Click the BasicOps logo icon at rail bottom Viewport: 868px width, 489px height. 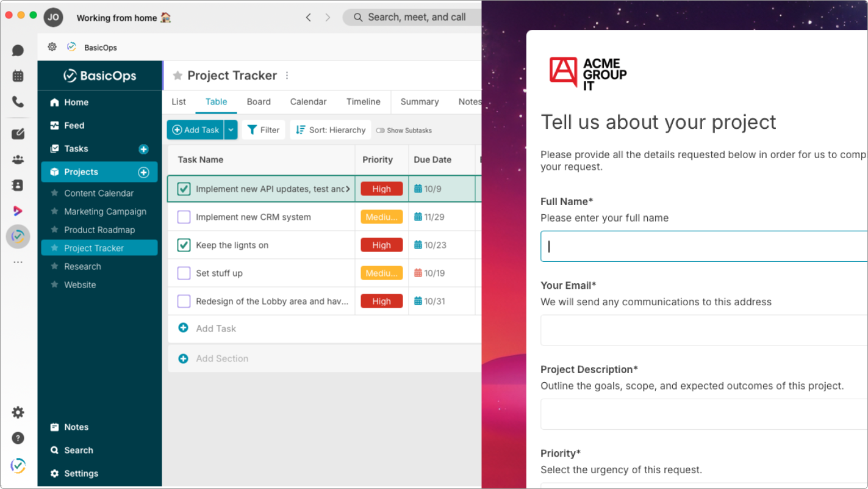point(18,466)
